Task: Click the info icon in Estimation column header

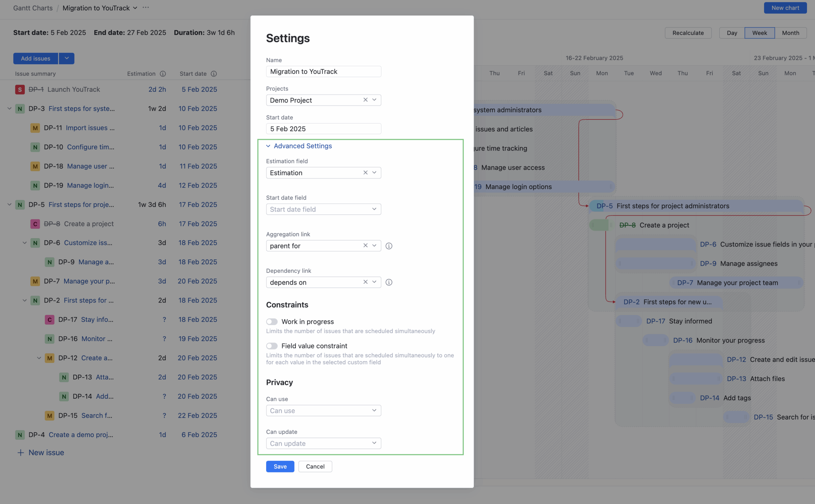Action: click(163, 74)
